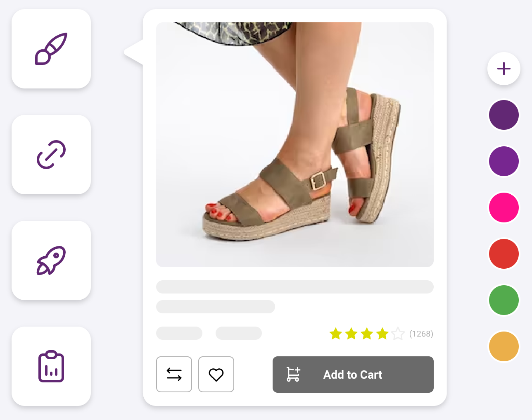This screenshot has width=532, height=420.
Task: Click the empty fifth rating star
Action: click(x=398, y=334)
